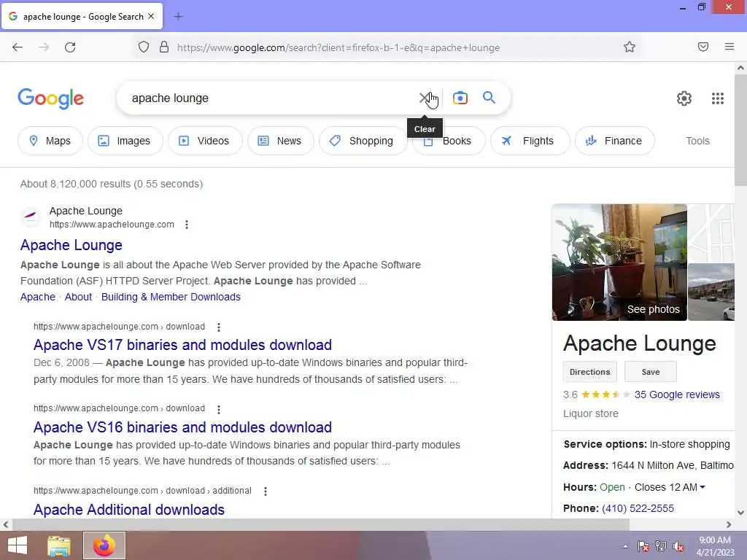
Task: Open Apache VS17 binaries and modules download
Action: click(x=182, y=345)
